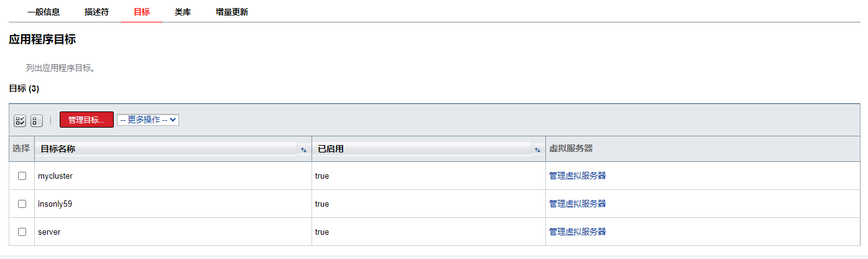Click the 已启用 column header
The image size is (868, 259).
coord(331,149)
